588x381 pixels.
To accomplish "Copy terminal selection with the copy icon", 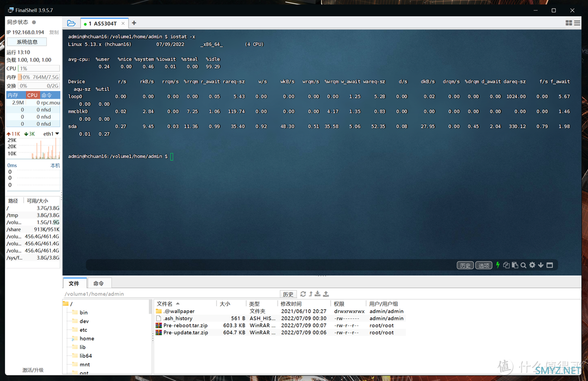I will tap(506, 265).
